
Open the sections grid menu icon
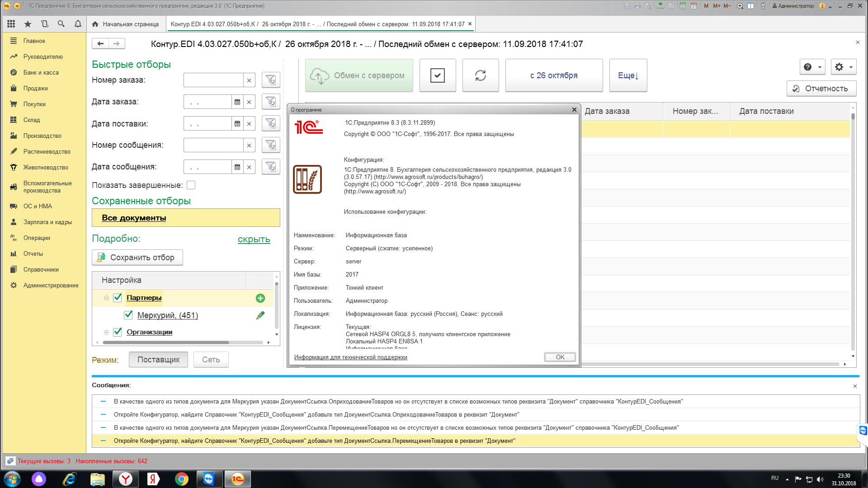coord(11,24)
